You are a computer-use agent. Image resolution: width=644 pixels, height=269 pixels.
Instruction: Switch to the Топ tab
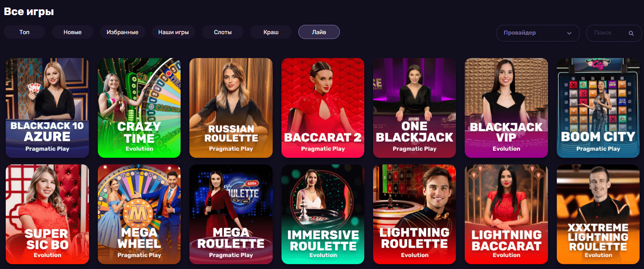tap(24, 32)
